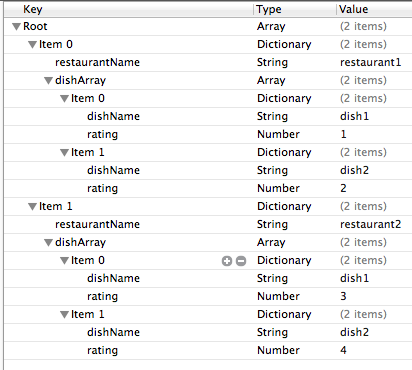
Task: Collapse the first top-level Item 0 dictionary
Action: pos(32,45)
